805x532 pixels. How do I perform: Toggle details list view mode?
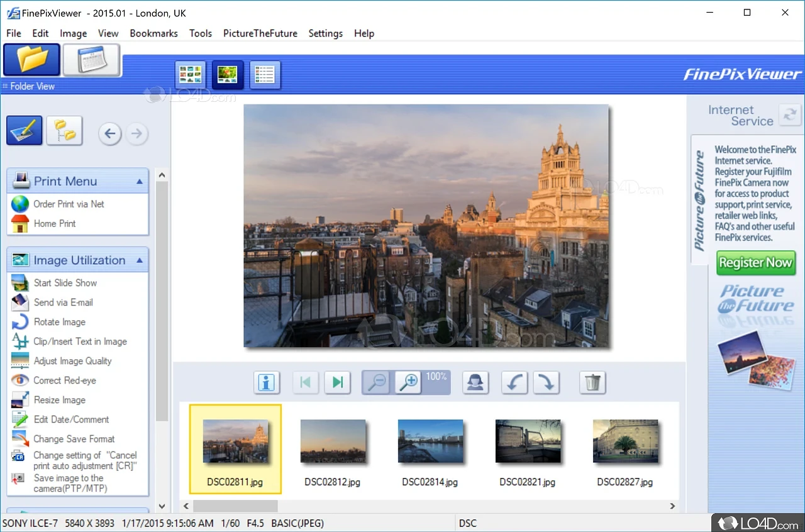coord(265,75)
